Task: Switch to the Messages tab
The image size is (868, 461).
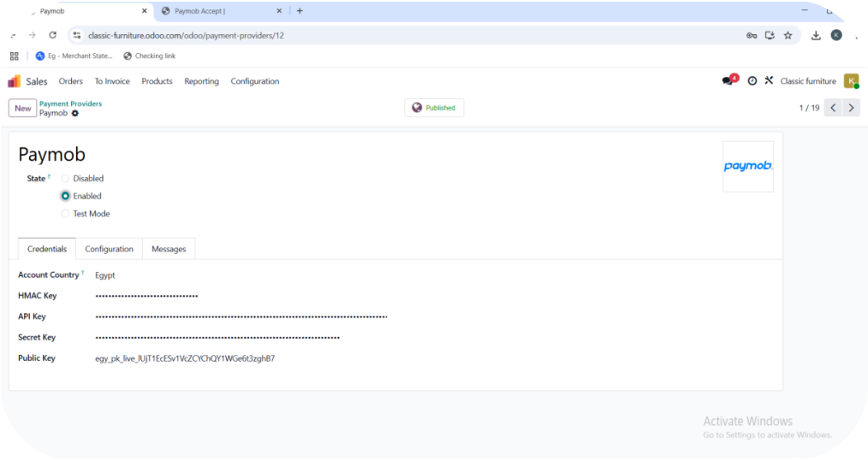Action: [x=169, y=249]
